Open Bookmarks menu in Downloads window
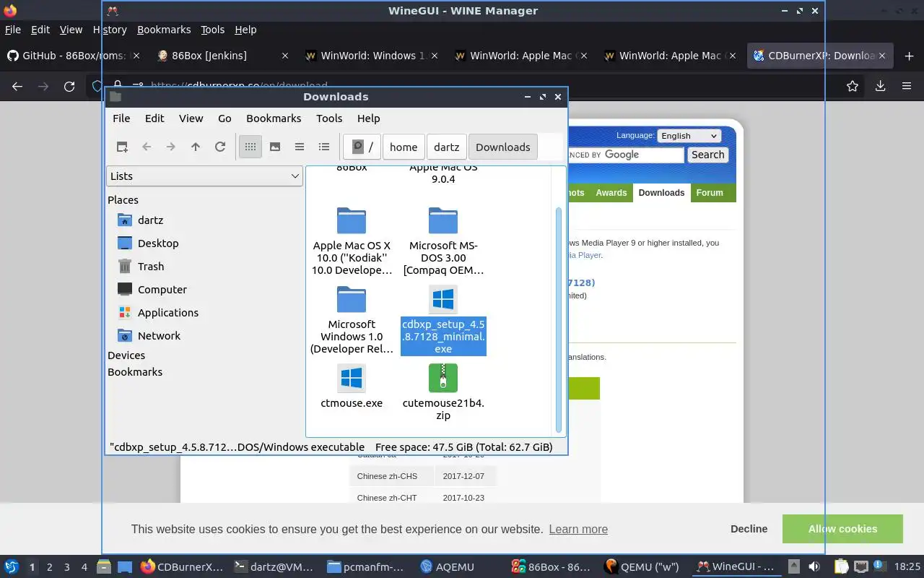 tap(274, 118)
